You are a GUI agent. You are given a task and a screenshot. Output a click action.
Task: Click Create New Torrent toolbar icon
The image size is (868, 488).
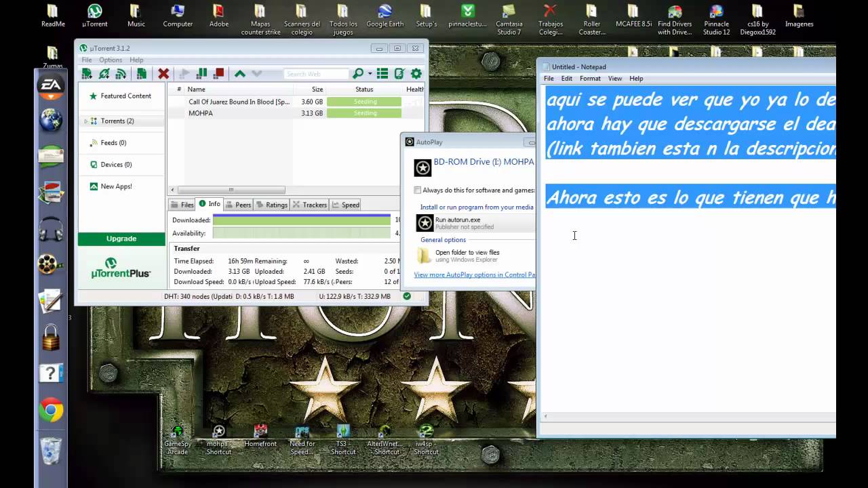[x=142, y=74]
